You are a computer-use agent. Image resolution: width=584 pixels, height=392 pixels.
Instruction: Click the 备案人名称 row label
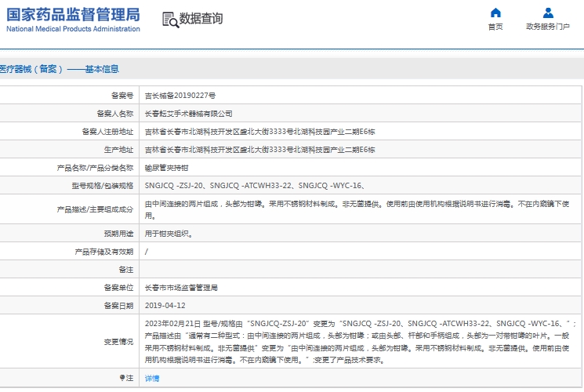[x=114, y=114]
